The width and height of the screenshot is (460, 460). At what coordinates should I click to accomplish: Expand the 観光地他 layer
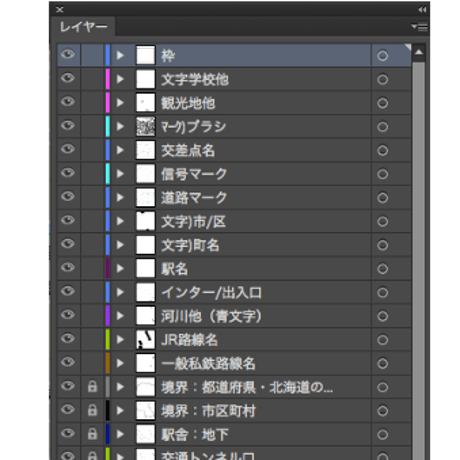(120, 103)
